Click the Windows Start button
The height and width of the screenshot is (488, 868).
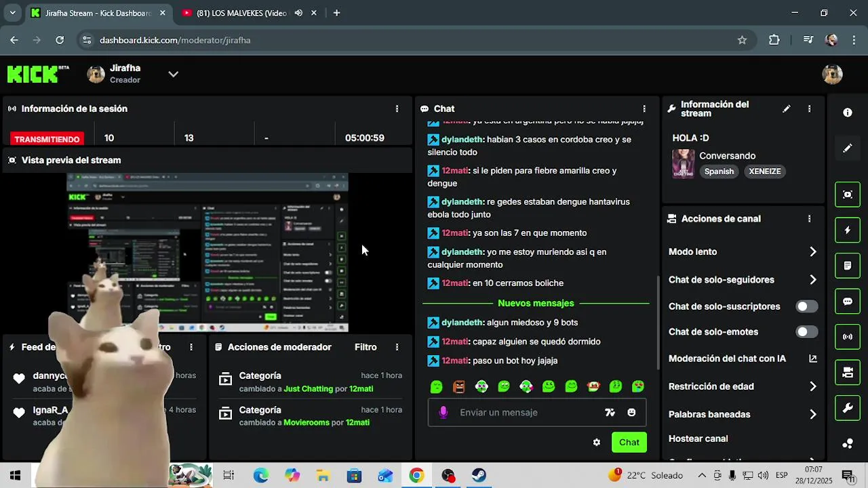point(16,475)
